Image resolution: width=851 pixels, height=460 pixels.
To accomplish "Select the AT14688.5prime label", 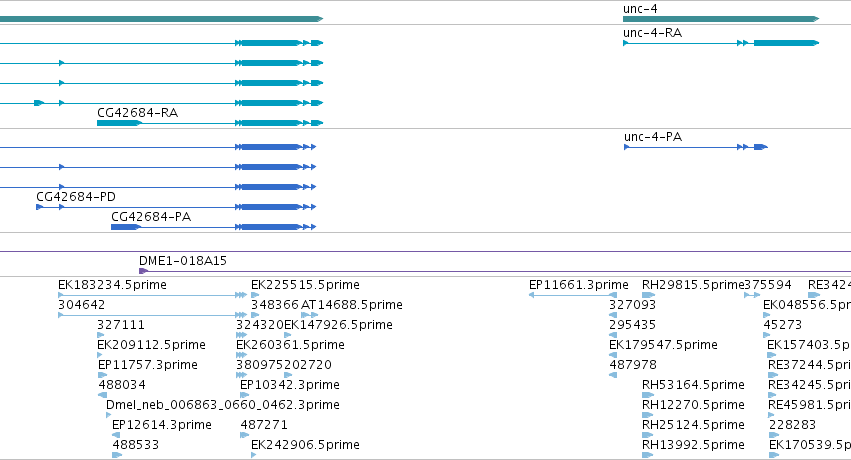I will click(352, 305).
